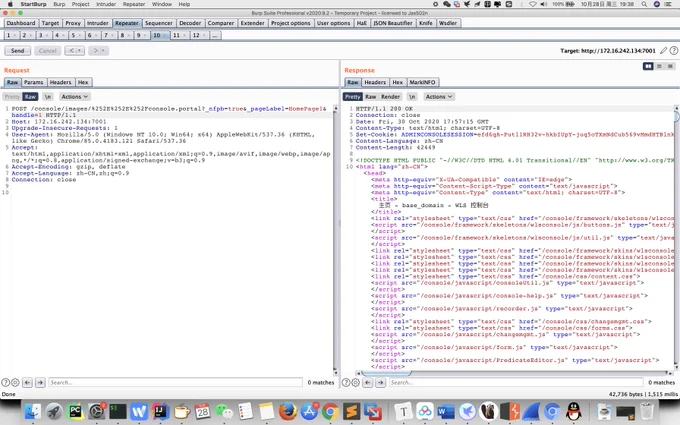Focus the request search input field
Image resolution: width=680 pixels, height=425 pixels.
pyautogui.click(x=175, y=382)
